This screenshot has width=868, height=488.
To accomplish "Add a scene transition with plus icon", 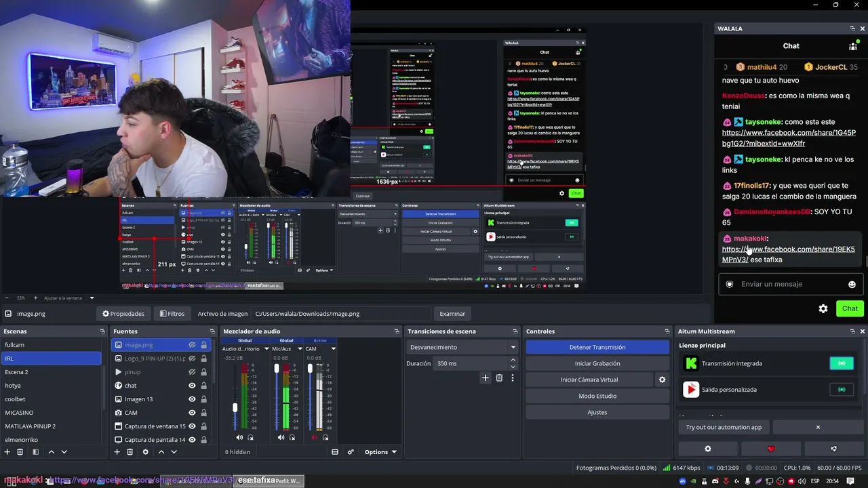I will 486,378.
